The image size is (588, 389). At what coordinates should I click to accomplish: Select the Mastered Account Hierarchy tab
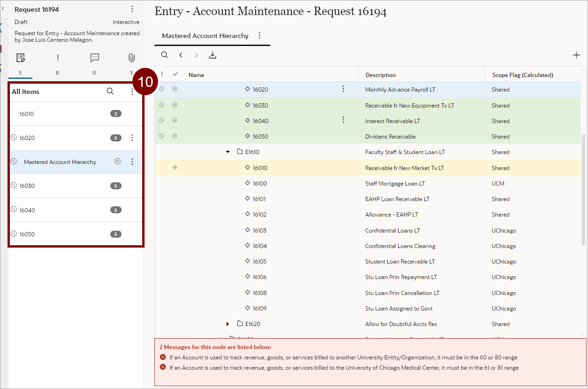[205, 36]
